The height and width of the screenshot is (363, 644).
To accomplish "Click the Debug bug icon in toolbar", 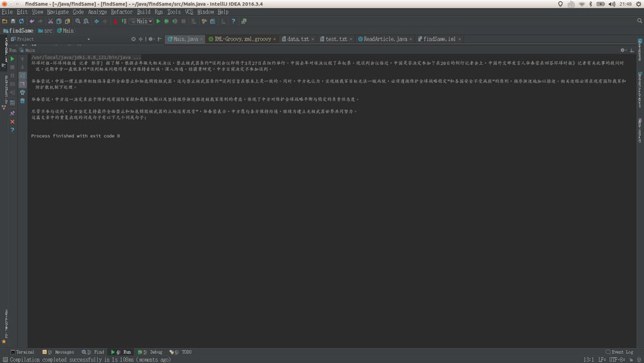I will pos(166,21).
